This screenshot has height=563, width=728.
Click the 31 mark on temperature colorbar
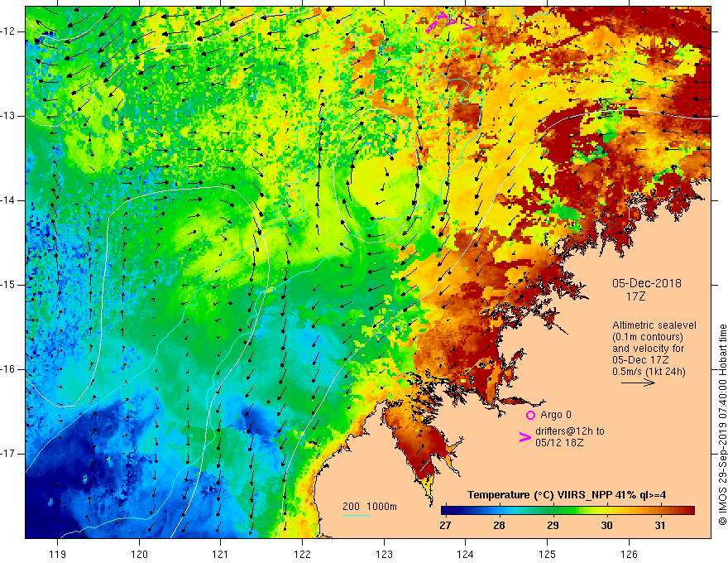(x=660, y=526)
